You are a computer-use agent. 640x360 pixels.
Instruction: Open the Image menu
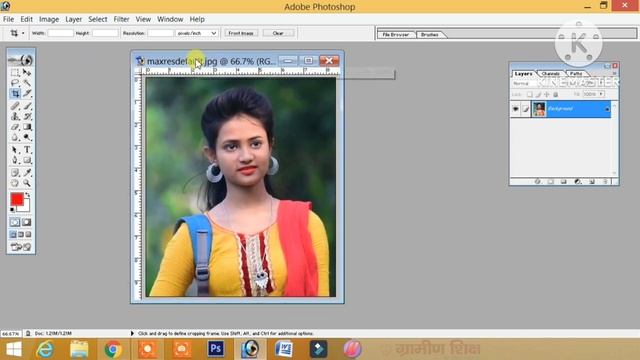(49, 19)
